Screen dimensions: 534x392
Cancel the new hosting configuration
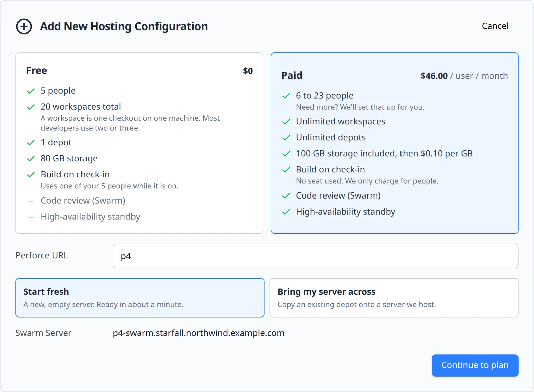point(495,26)
